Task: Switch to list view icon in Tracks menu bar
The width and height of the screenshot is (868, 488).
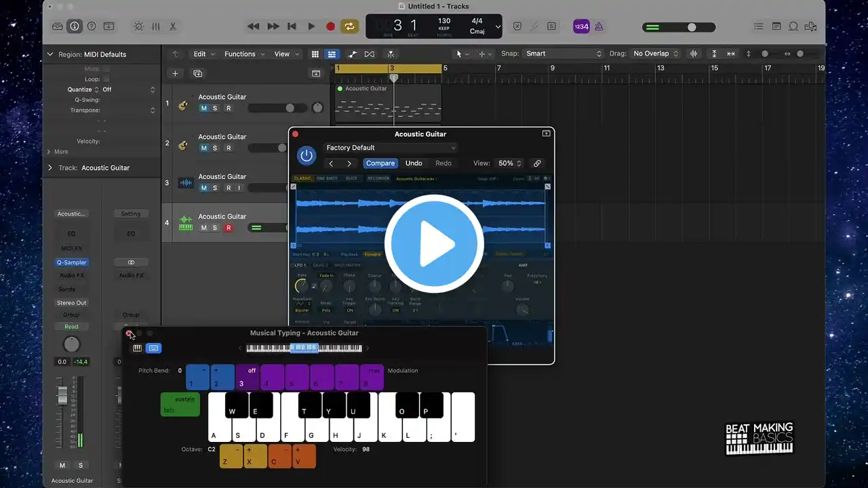Action: pos(332,54)
